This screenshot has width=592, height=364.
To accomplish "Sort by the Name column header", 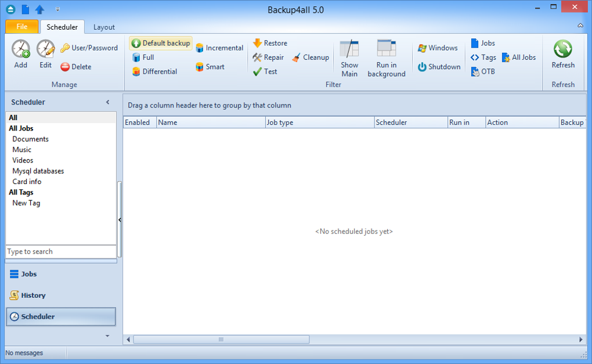I will (x=211, y=122).
